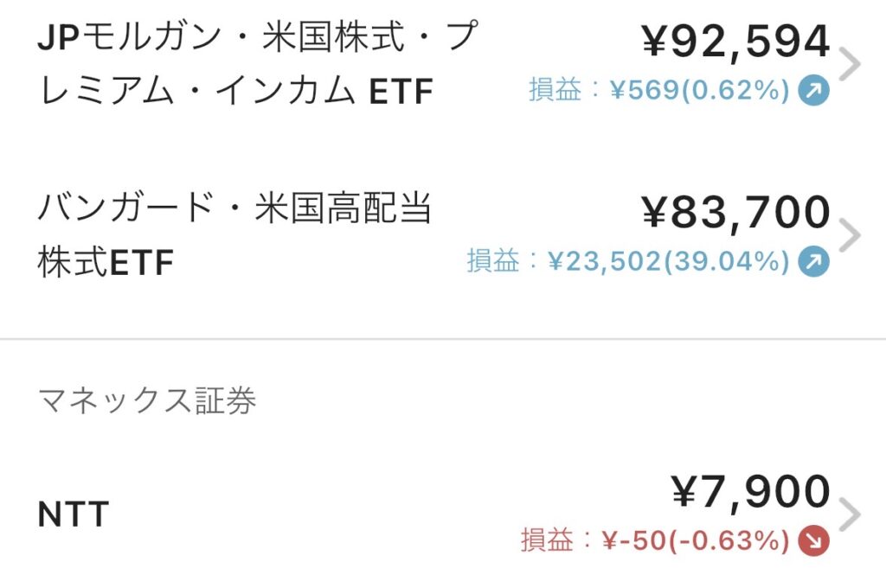Screen dimensions: 886x588
Task: Expand the バンガード・米国高配当株式ETF row chevron
Action: pyautogui.click(x=851, y=235)
